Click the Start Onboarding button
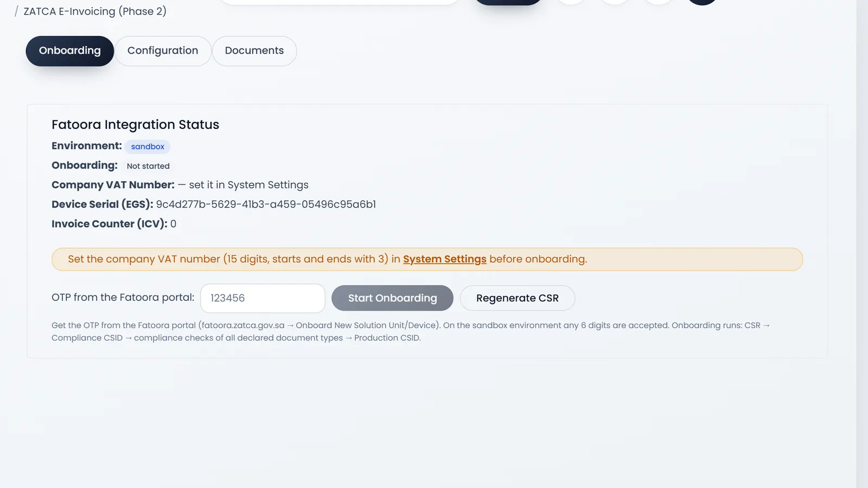The width and height of the screenshot is (868, 488). 392,298
